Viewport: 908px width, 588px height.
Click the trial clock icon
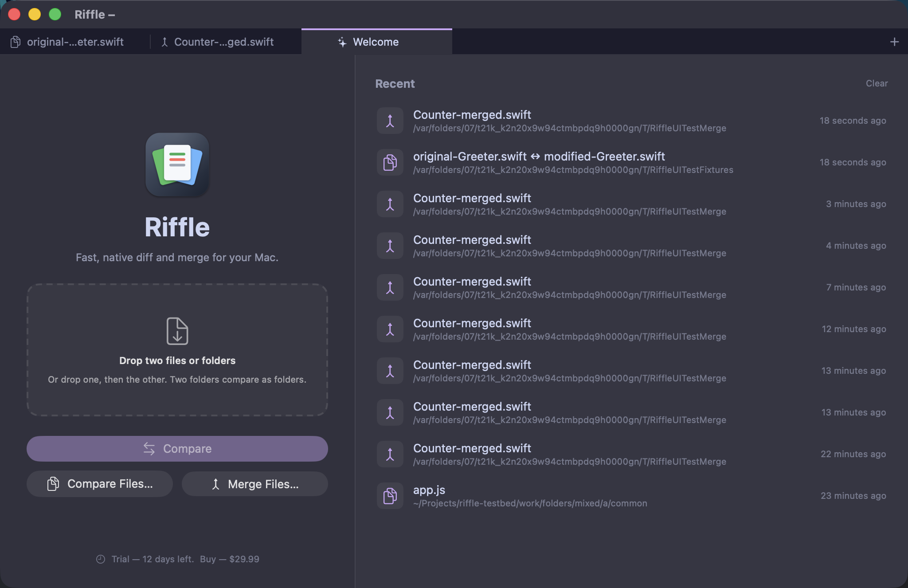(101, 559)
